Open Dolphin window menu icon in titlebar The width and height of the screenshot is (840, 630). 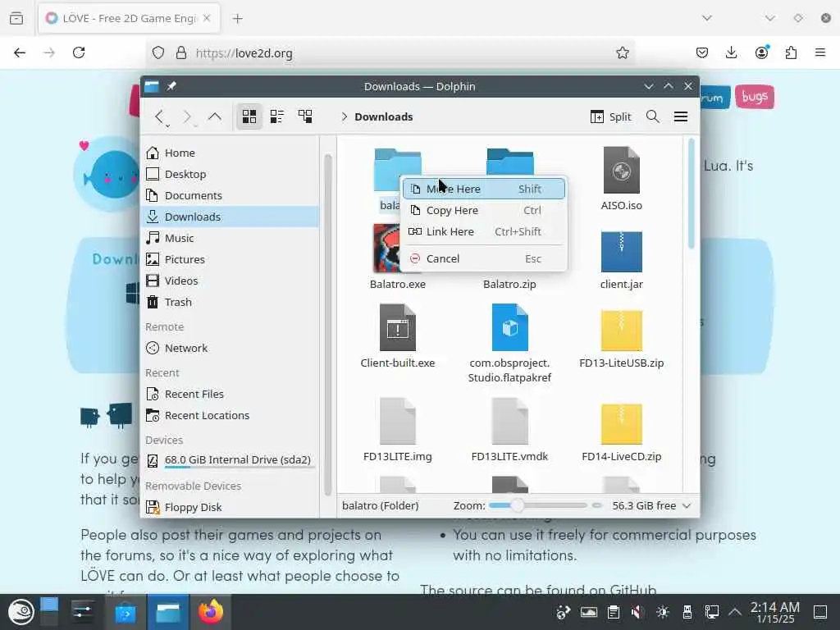pyautogui.click(x=152, y=86)
